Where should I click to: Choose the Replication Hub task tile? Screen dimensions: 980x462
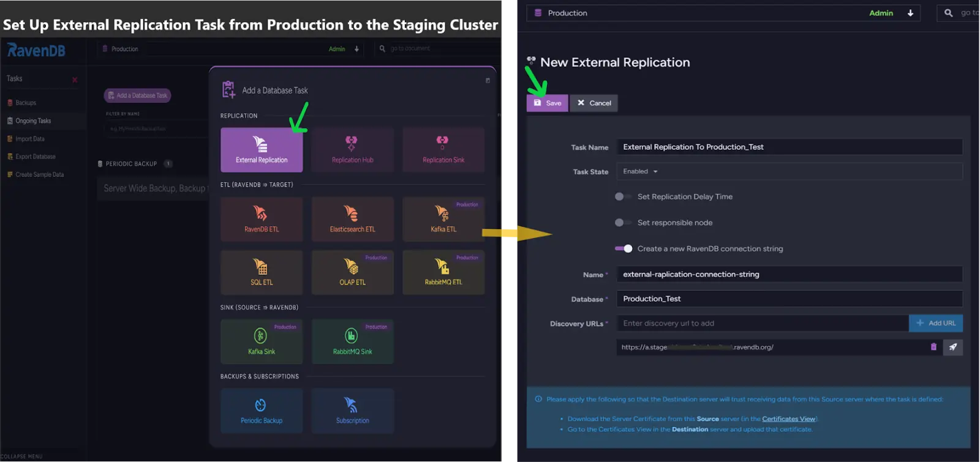pyautogui.click(x=352, y=150)
